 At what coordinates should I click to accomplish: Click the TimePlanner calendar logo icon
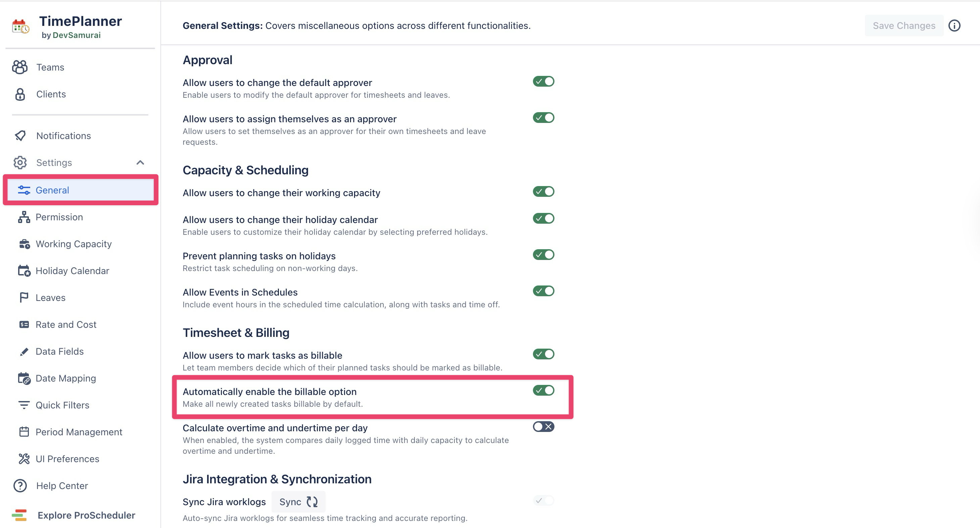pos(20,26)
